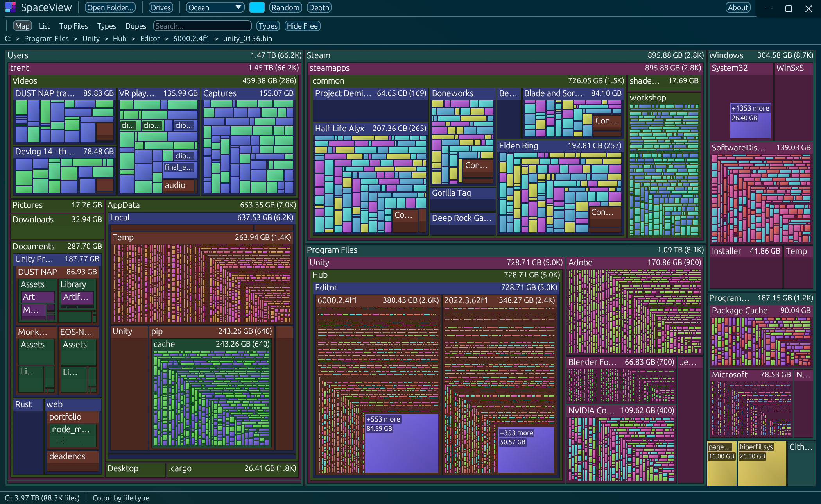Viewport: 821px width, 504px height.
Task: Click the Open Folder button
Action: click(110, 7)
